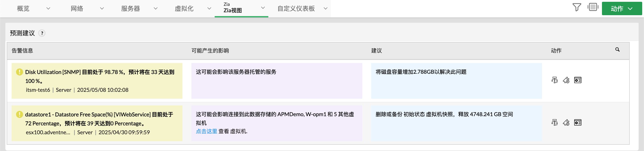Expand the Zia视图 tab chevron
The height and width of the screenshot is (151, 644).
263,8
